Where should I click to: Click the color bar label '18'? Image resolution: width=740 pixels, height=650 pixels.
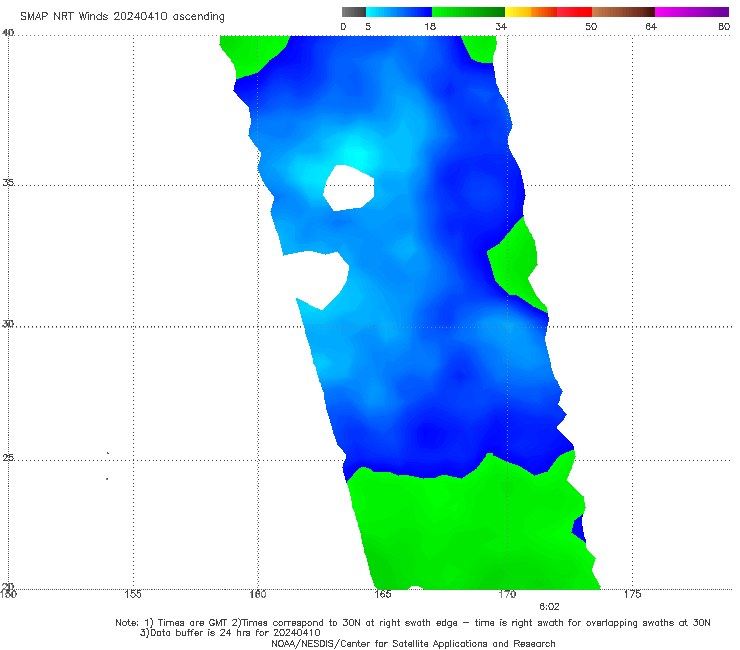[x=430, y=26]
